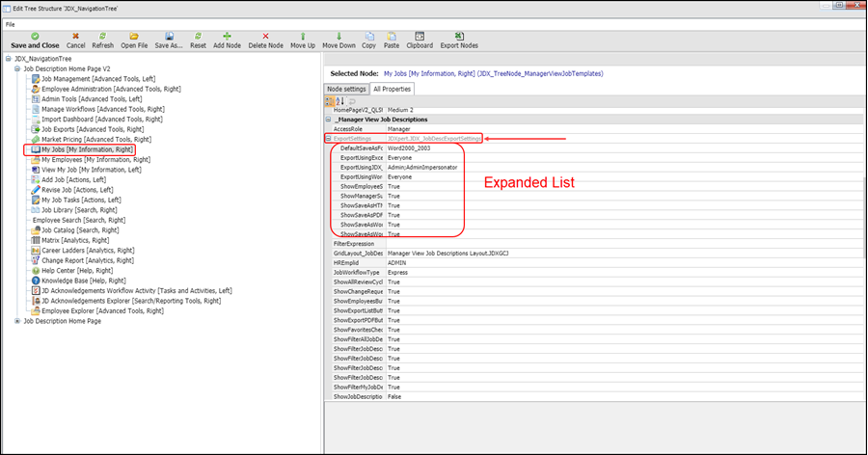
Task: Select the Knowledge Base tree node
Action: click(x=83, y=281)
